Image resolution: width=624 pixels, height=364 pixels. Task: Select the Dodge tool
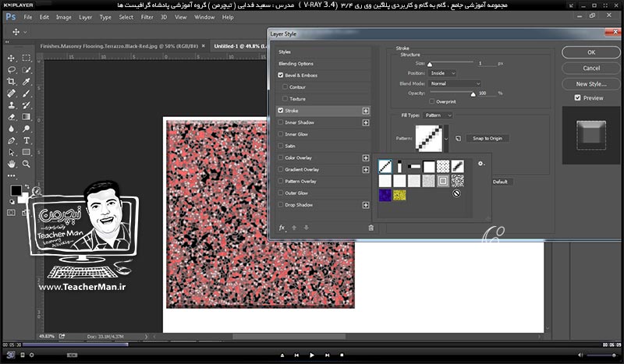[27, 129]
